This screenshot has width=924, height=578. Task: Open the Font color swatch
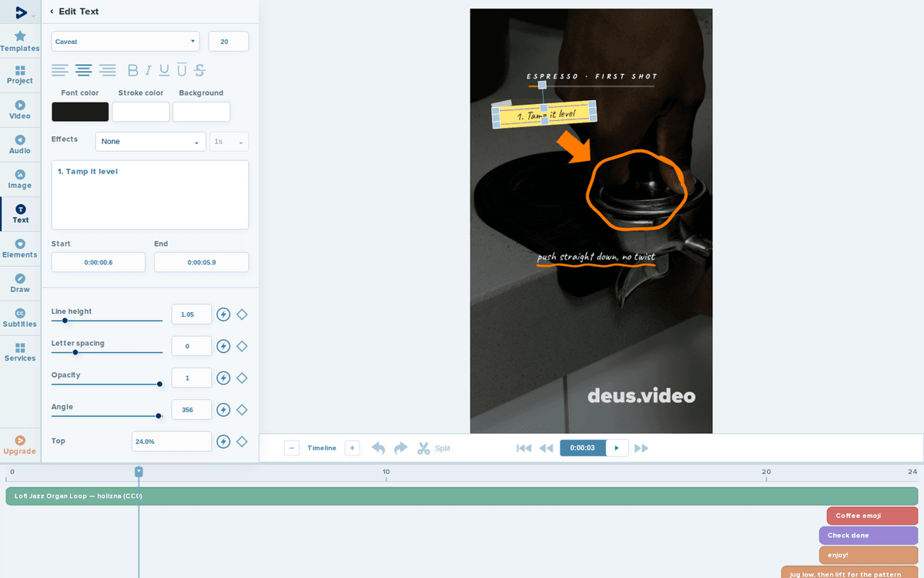(x=80, y=112)
